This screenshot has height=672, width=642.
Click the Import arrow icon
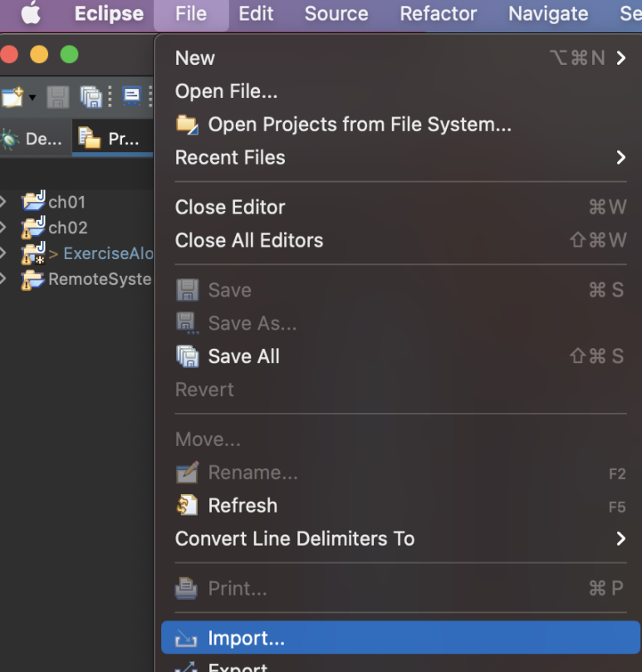186,639
